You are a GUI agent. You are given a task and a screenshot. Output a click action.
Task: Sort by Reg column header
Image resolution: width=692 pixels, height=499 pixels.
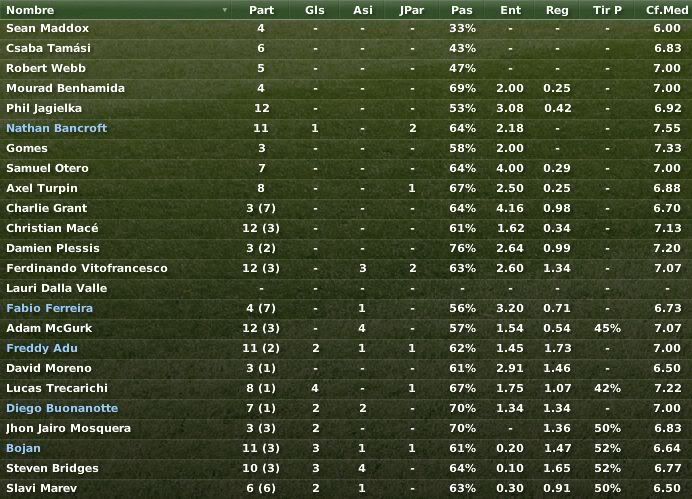pos(557,10)
